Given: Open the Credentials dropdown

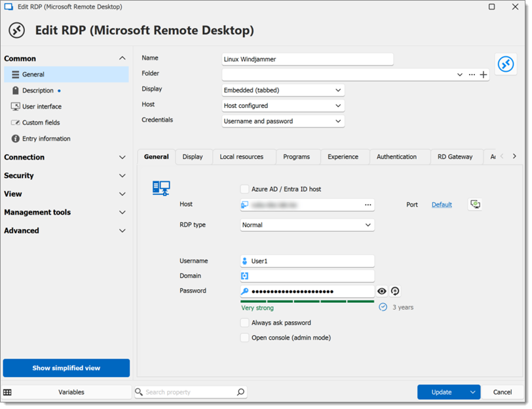Looking at the screenshot, I should pyautogui.click(x=283, y=121).
